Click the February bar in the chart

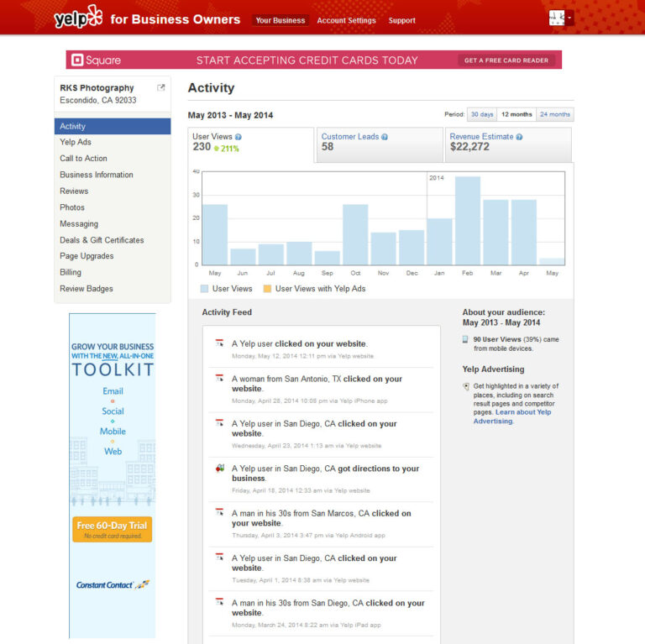pyautogui.click(x=467, y=221)
